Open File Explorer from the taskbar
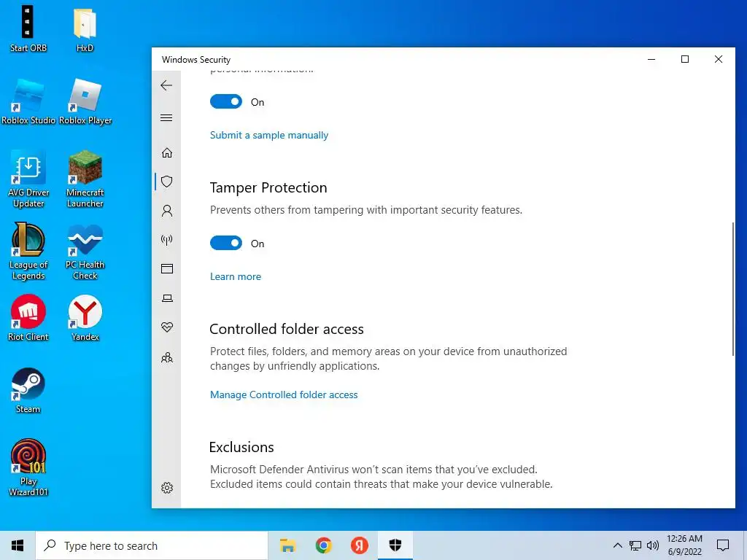747x560 pixels. coord(287,545)
